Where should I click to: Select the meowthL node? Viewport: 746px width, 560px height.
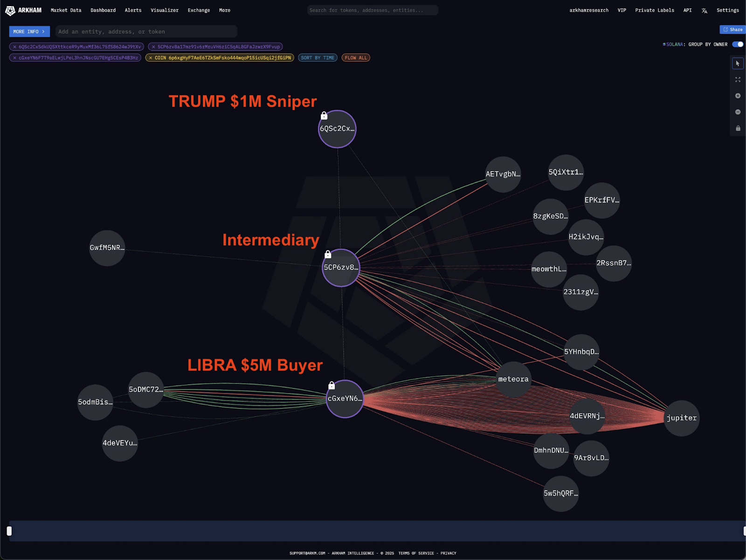(549, 270)
